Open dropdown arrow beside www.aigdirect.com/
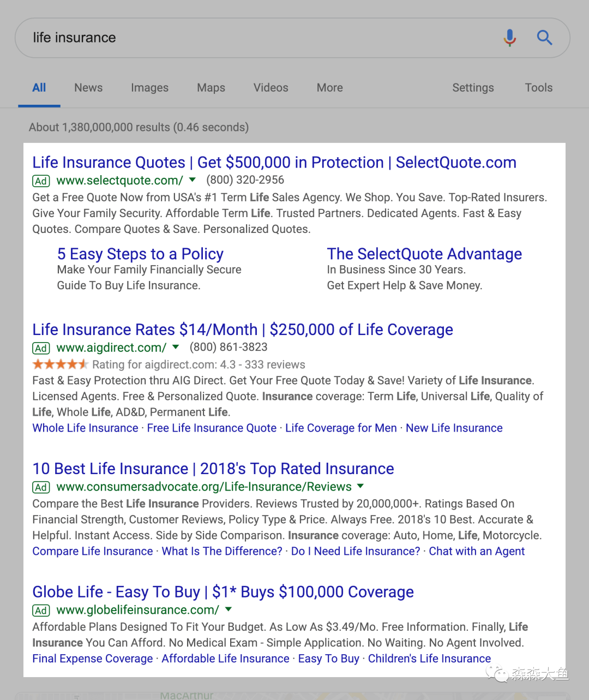 click(176, 347)
